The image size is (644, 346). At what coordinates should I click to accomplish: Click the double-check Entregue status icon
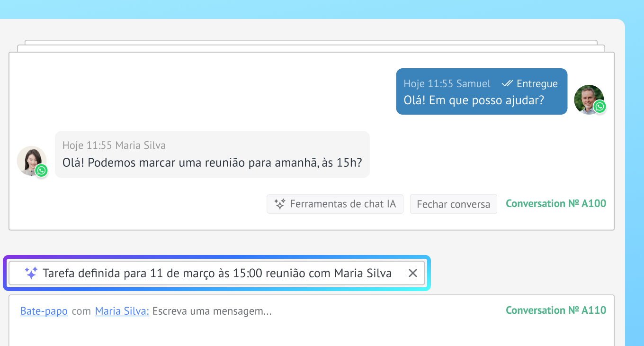(x=507, y=83)
